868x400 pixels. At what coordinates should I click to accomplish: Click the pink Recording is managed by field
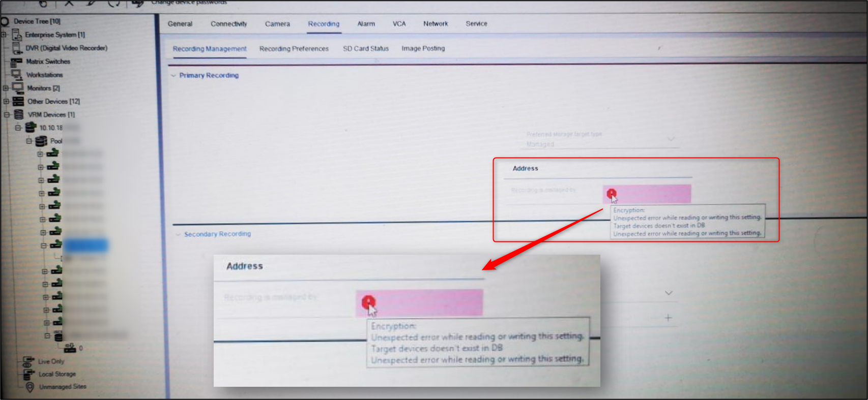tap(647, 194)
